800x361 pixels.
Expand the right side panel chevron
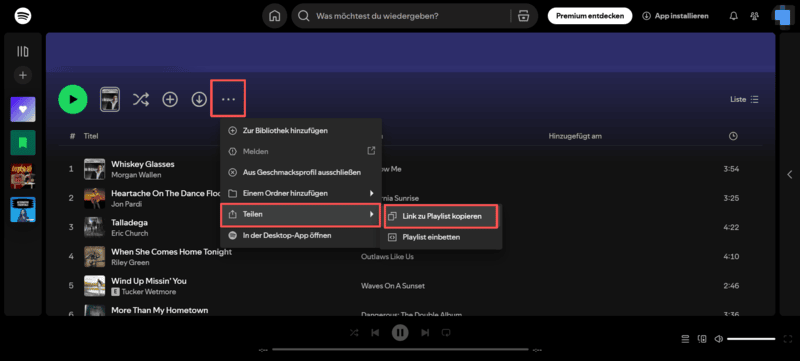789,174
